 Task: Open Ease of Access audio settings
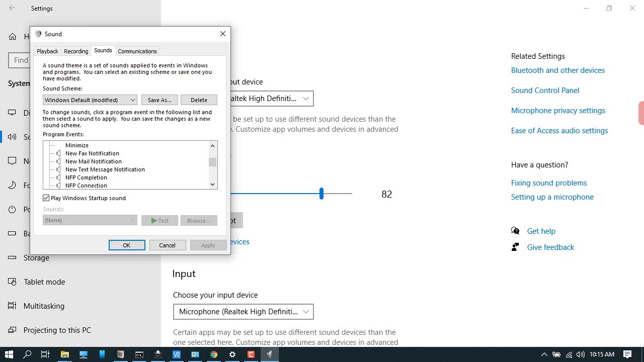tap(559, 131)
